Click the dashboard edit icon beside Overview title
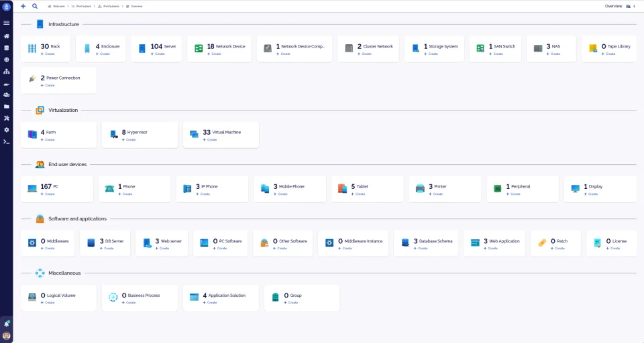Screen dimensions: 644x343 (x=629, y=6)
